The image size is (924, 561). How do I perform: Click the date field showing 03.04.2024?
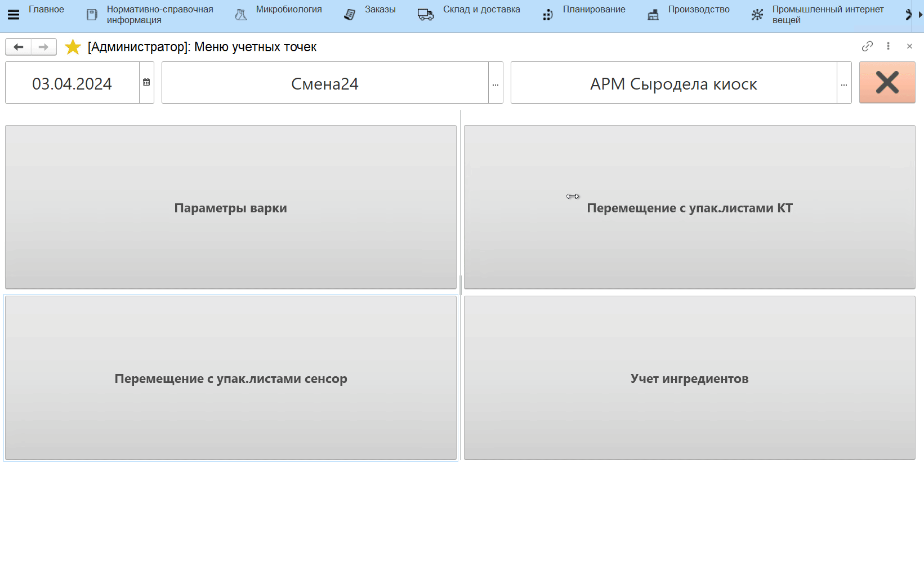point(72,83)
